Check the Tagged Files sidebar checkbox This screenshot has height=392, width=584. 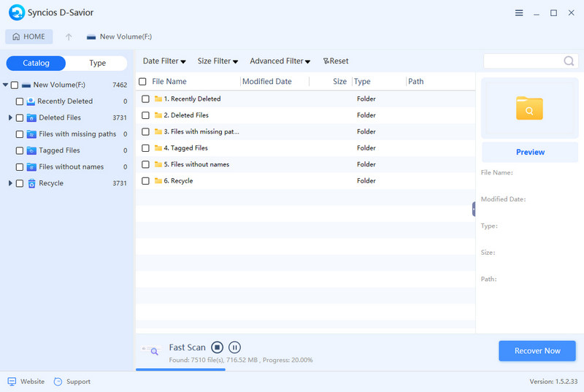[20, 150]
